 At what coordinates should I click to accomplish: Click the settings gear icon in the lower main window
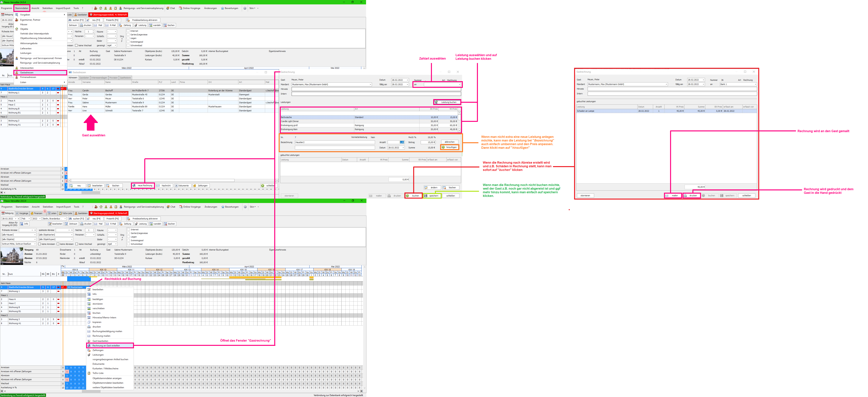pos(245,207)
